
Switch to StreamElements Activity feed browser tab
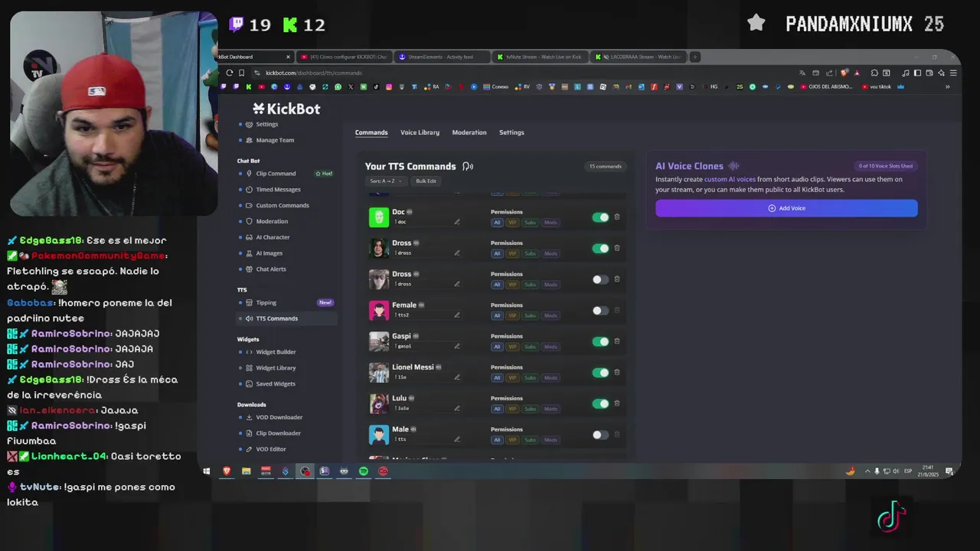tap(440, 57)
